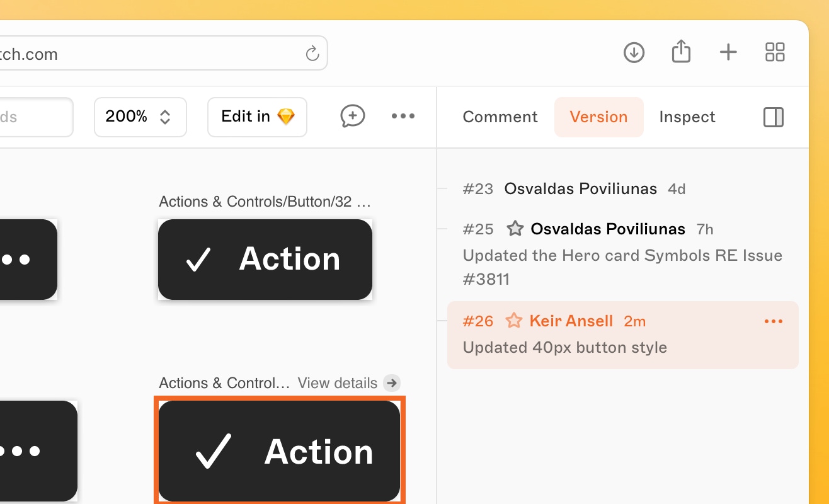Open the toolbar more options ellipsis

tap(403, 116)
